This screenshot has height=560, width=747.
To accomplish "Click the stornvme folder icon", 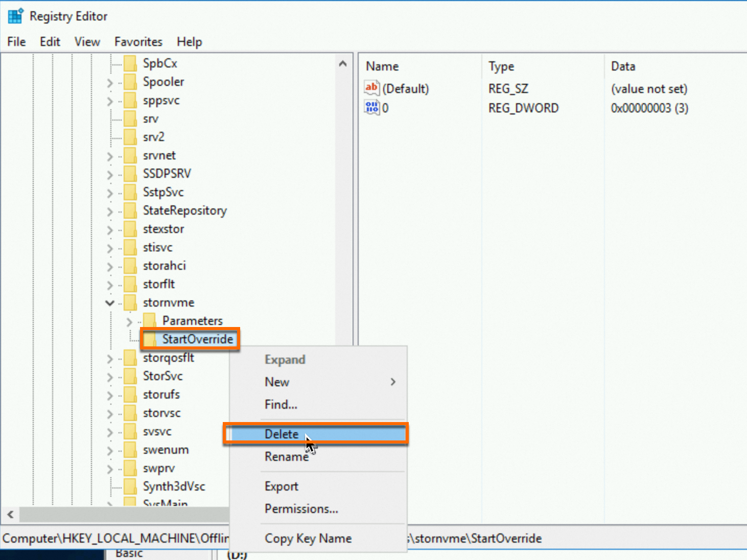I will 130,302.
